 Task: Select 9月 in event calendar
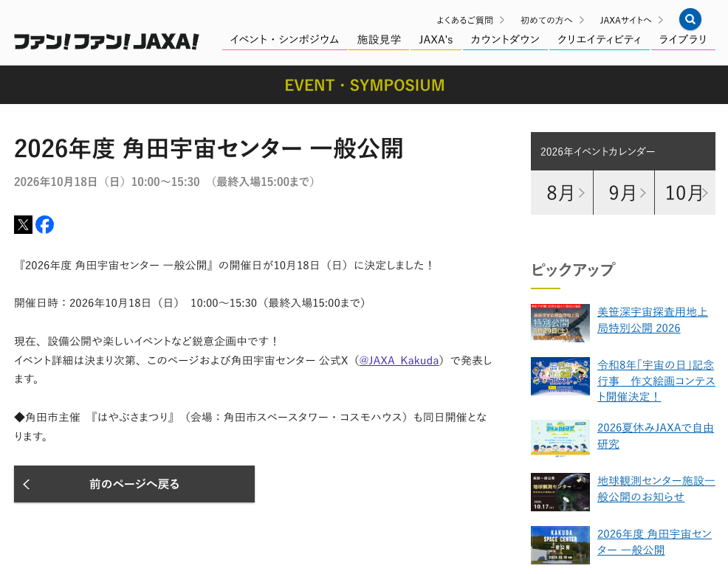pos(624,193)
